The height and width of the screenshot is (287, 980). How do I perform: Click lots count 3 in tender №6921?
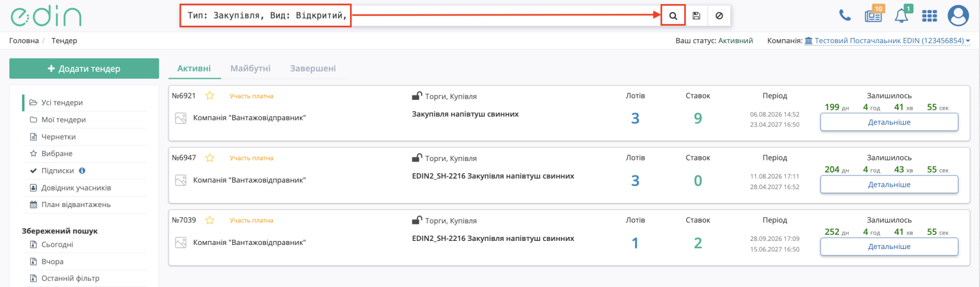[x=635, y=118]
